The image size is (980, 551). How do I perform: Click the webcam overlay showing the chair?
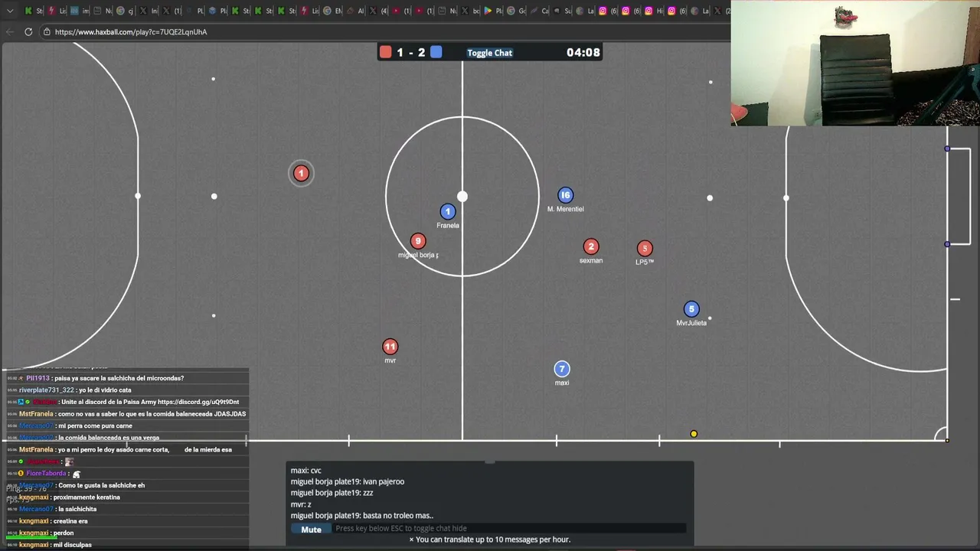855,63
